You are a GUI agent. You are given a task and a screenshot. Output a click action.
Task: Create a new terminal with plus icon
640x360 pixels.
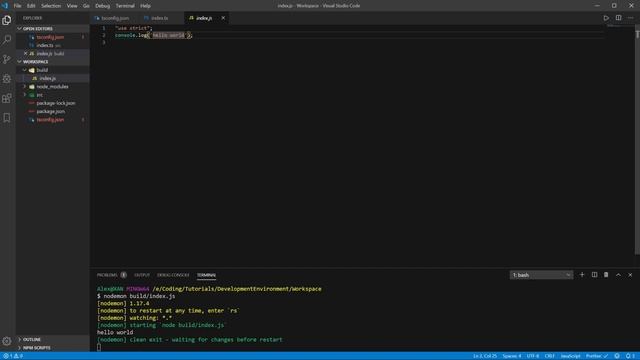pyautogui.click(x=582, y=275)
